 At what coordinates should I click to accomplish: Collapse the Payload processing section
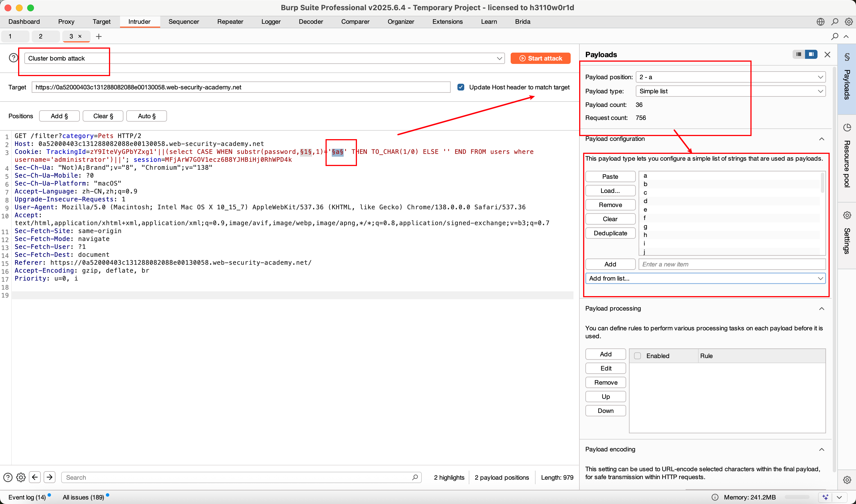[x=821, y=308]
